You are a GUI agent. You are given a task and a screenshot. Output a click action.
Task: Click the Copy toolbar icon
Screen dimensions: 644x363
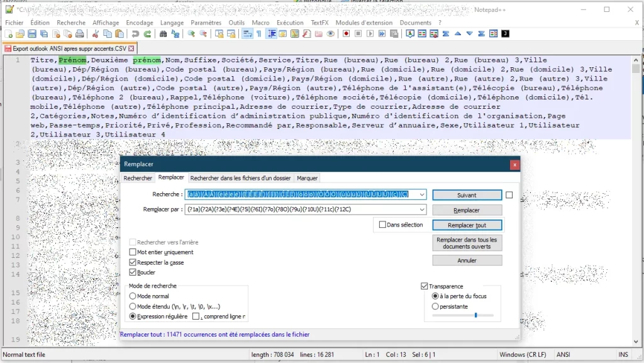[108, 34]
